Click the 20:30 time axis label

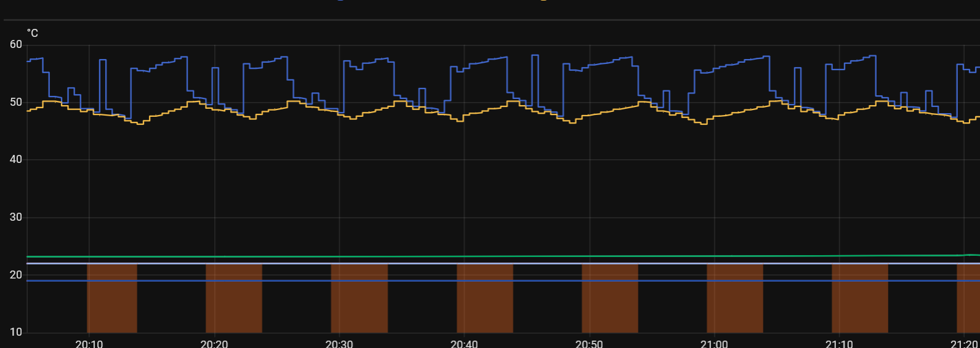pyautogui.click(x=339, y=343)
